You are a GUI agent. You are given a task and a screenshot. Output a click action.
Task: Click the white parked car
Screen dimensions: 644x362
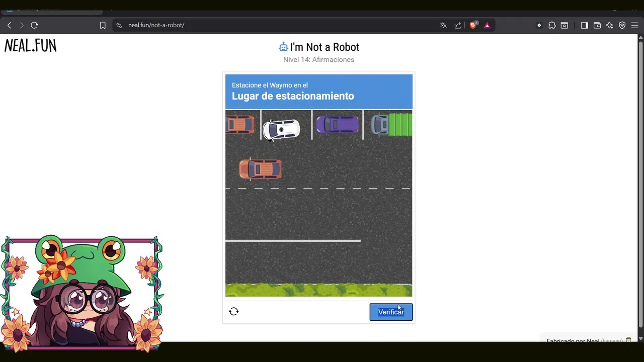(x=281, y=129)
